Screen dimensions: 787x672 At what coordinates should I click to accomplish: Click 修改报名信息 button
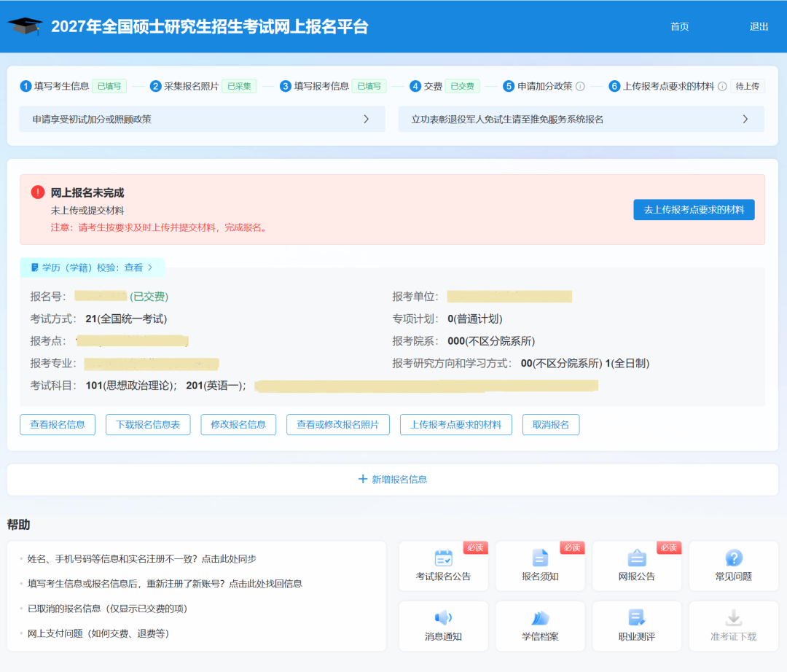point(238,425)
